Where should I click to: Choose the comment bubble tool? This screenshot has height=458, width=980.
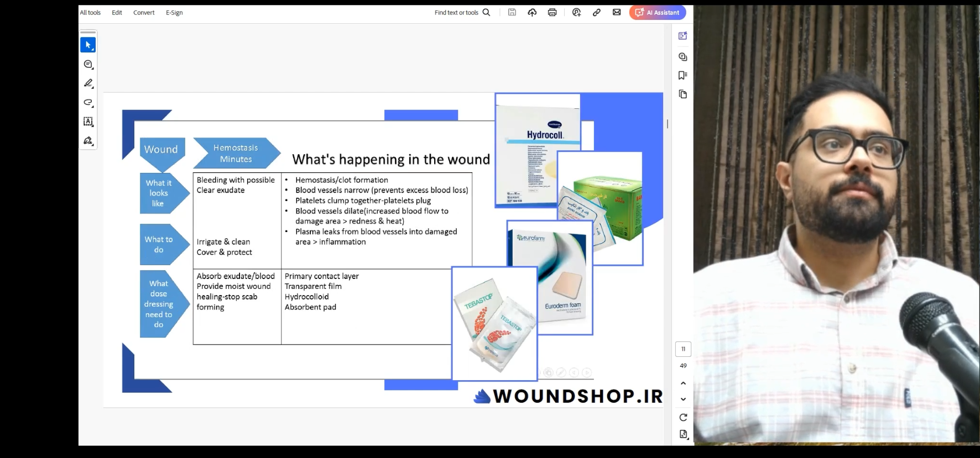pyautogui.click(x=88, y=65)
